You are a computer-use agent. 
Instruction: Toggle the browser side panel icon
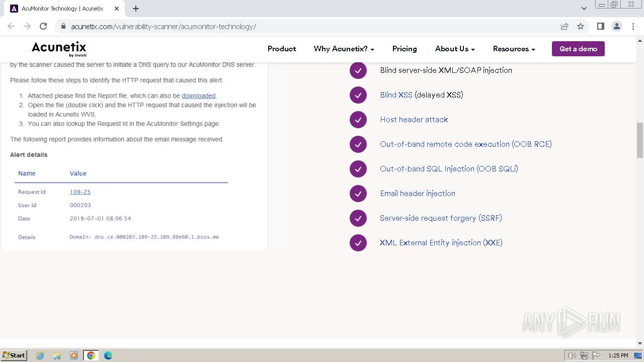pyautogui.click(x=600, y=26)
